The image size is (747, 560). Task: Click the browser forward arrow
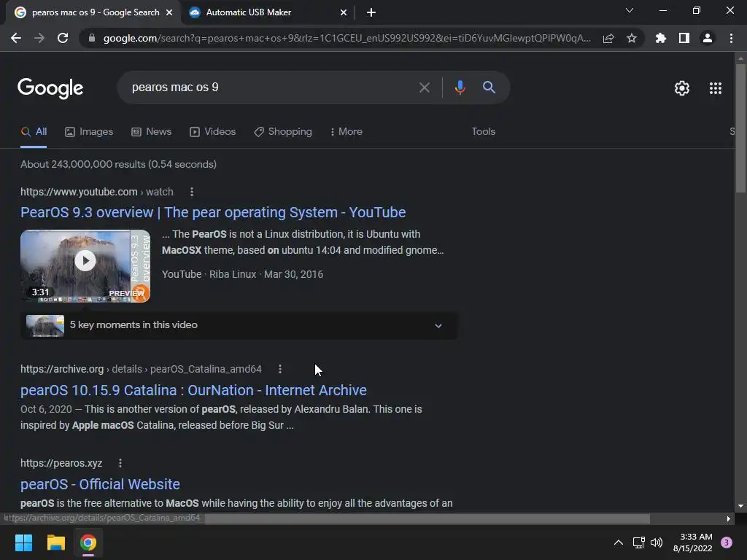click(x=39, y=38)
